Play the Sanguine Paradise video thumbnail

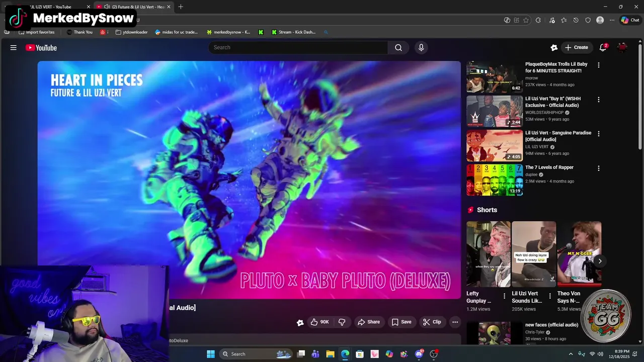pos(495,145)
